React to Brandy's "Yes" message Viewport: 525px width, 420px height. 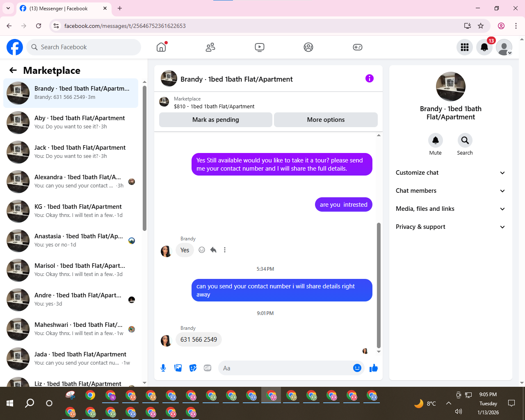click(202, 250)
